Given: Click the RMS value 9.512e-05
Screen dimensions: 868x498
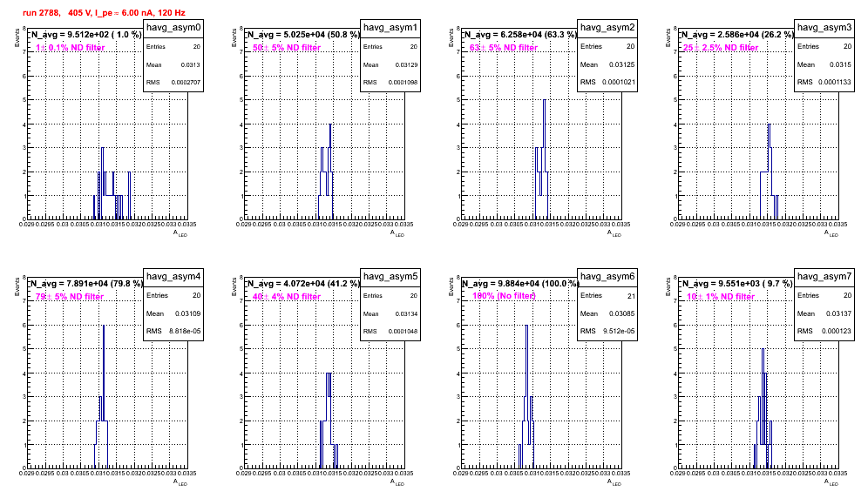Looking at the screenshot, I should (619, 332).
